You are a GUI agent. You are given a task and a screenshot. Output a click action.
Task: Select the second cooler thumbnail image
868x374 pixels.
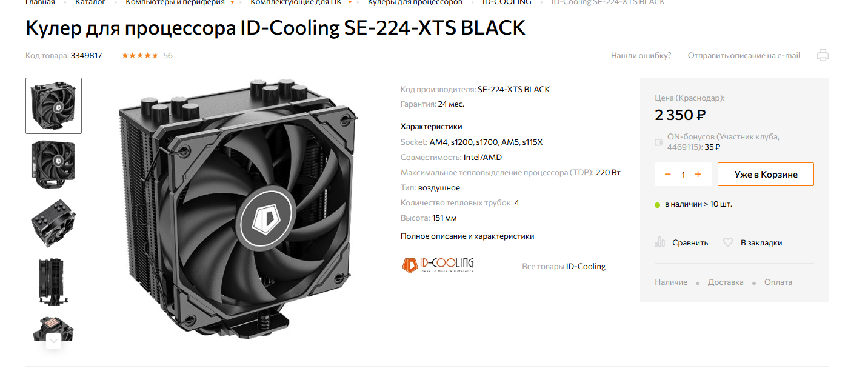pos(53,164)
